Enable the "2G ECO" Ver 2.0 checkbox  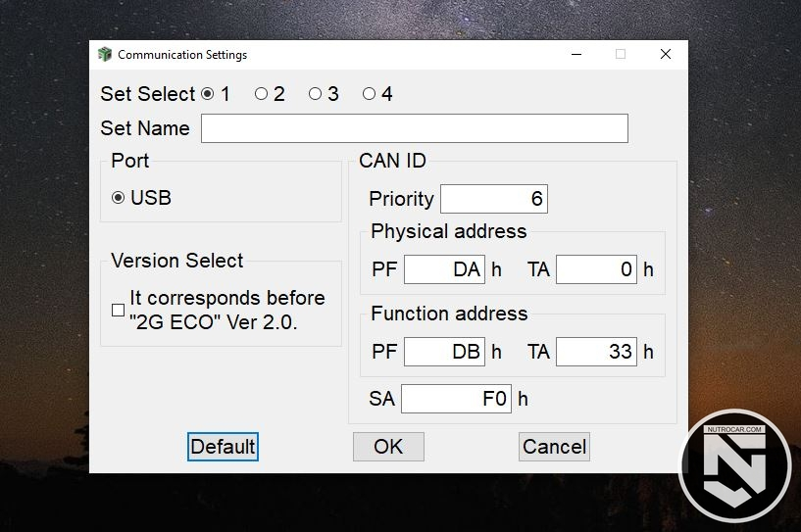[119, 310]
